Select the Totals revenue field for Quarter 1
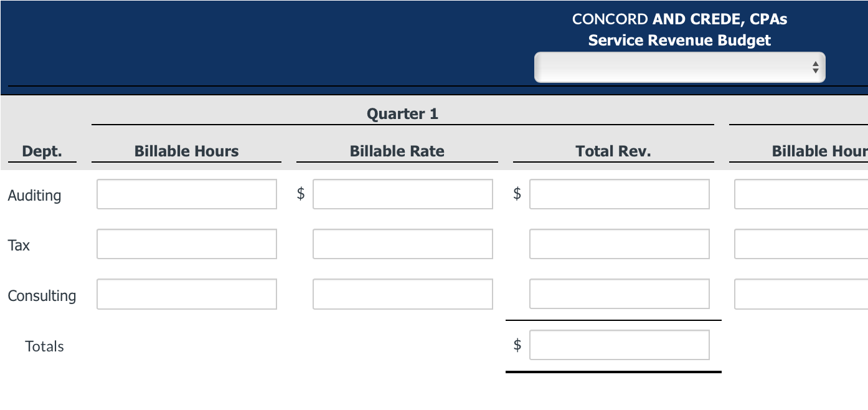This screenshot has height=410, width=868. click(620, 345)
